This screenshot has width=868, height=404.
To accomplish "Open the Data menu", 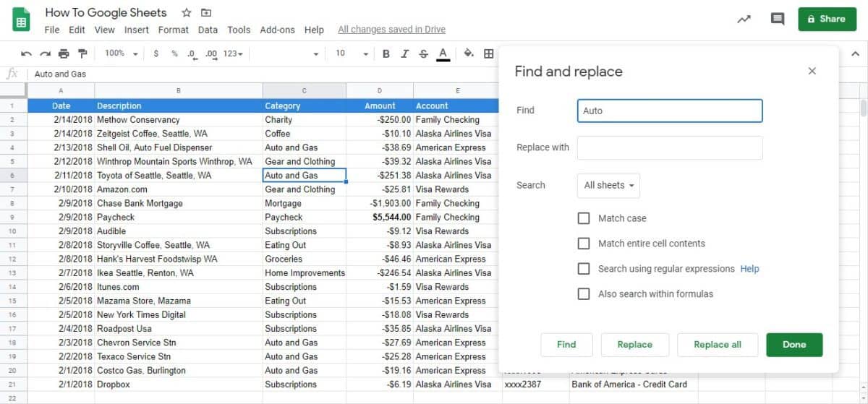I will coord(208,30).
